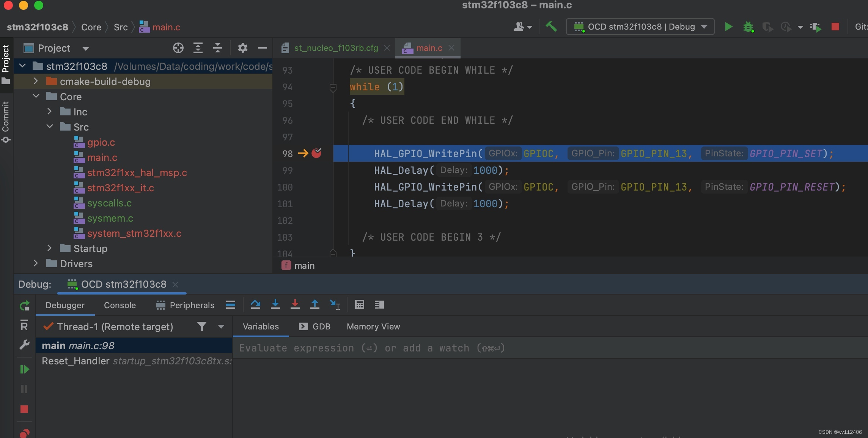Click the Step Over debugger icon
The width and height of the screenshot is (868, 438).
tap(255, 305)
